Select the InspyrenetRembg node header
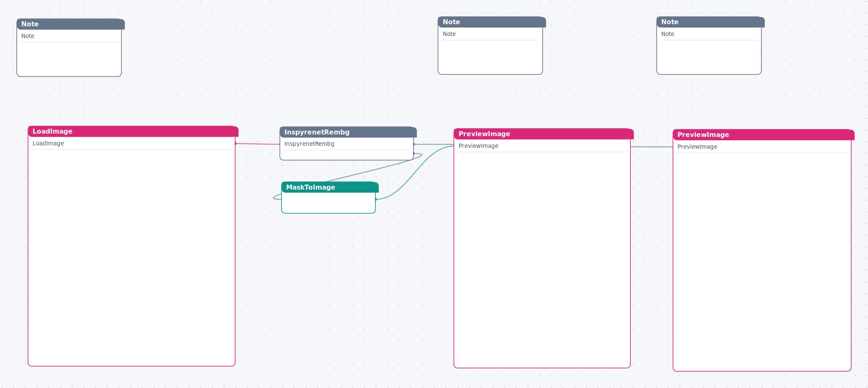The height and width of the screenshot is (388, 868). 348,132
